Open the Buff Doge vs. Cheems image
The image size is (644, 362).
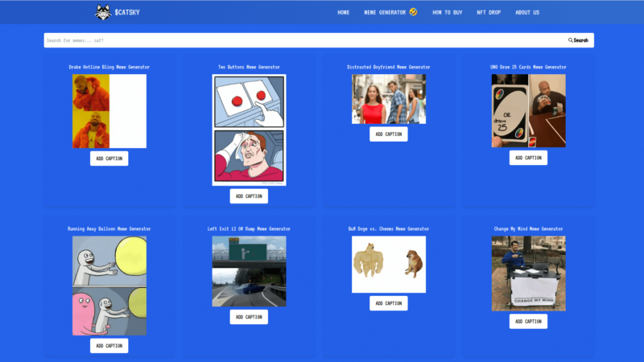point(389,264)
